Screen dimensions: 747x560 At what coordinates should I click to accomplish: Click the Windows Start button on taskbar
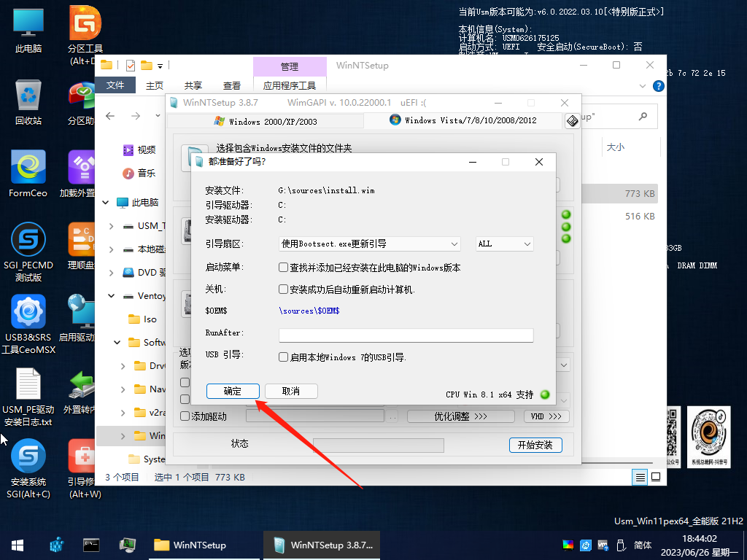[18, 545]
